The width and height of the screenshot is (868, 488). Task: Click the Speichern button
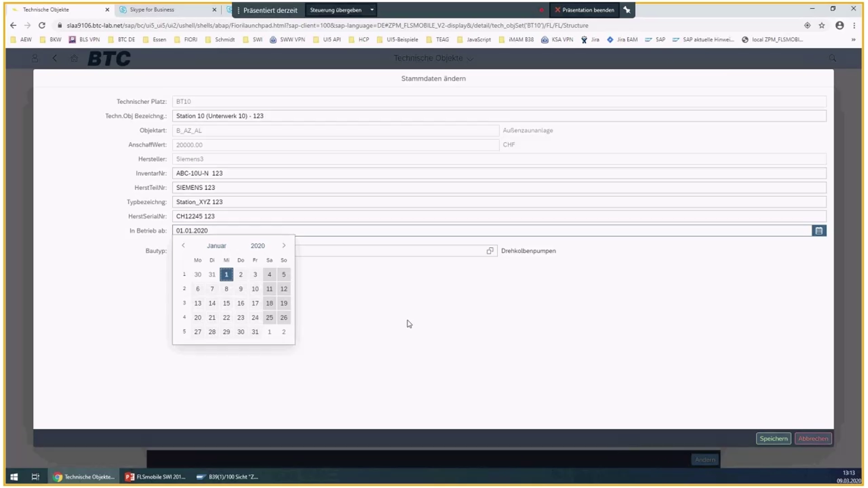click(773, 438)
